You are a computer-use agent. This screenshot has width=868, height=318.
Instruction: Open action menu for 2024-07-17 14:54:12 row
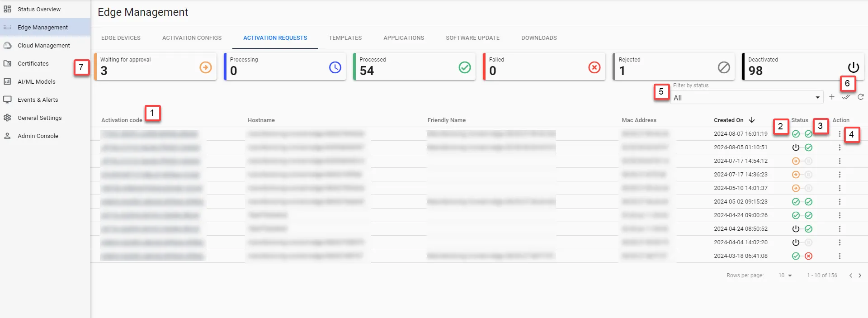pos(840,161)
